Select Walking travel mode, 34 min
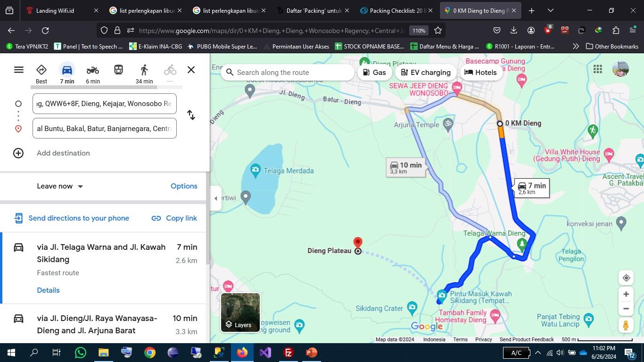The image size is (644, 362). coord(144,74)
